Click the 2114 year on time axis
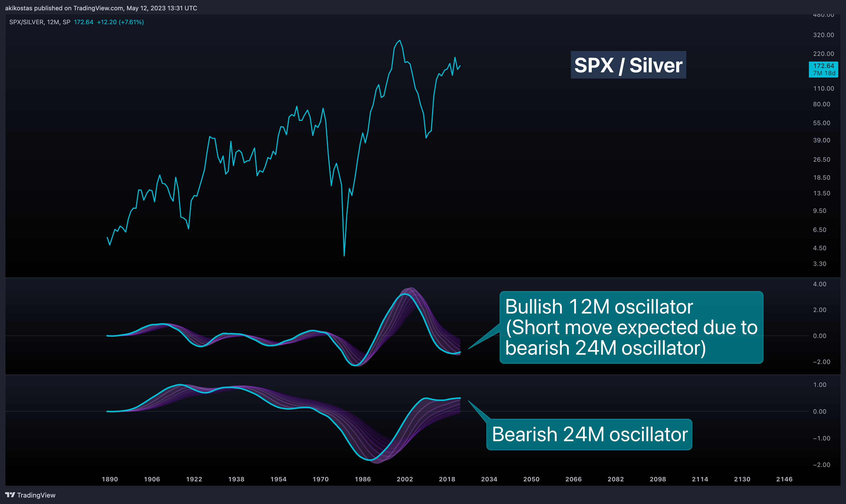Viewport: 846px width, 504px height. 700,479
